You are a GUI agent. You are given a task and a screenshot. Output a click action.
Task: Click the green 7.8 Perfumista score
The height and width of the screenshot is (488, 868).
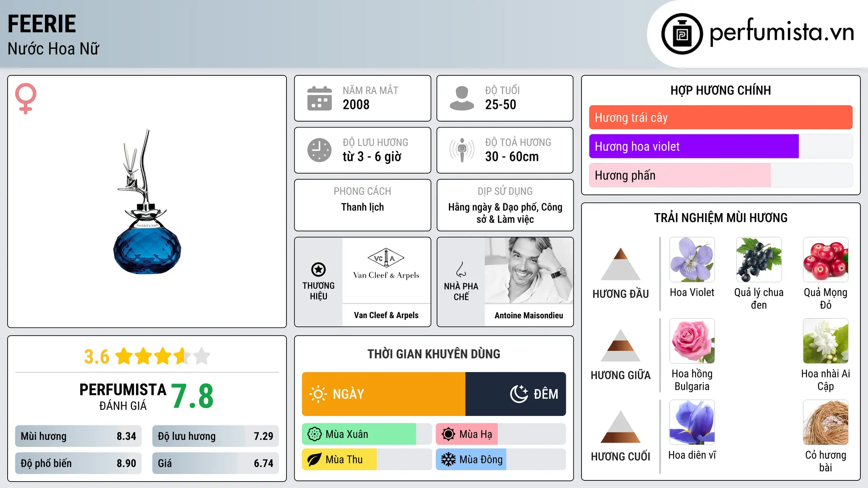192,396
